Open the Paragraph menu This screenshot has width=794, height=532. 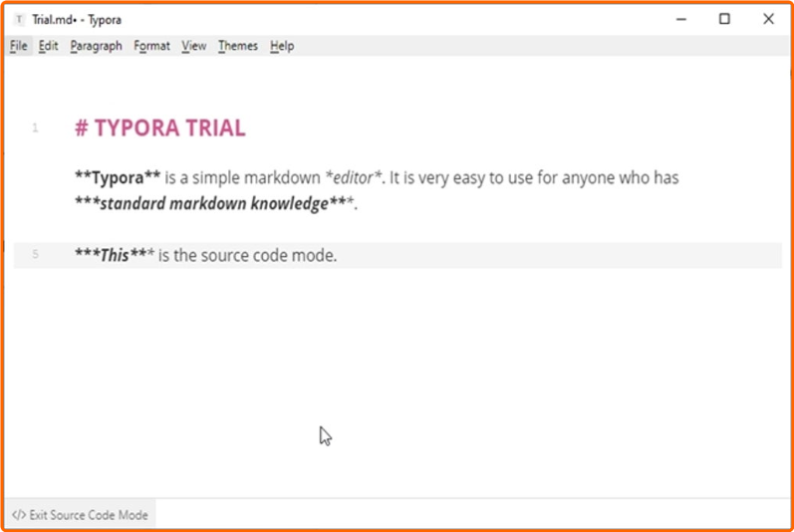pyautogui.click(x=97, y=46)
